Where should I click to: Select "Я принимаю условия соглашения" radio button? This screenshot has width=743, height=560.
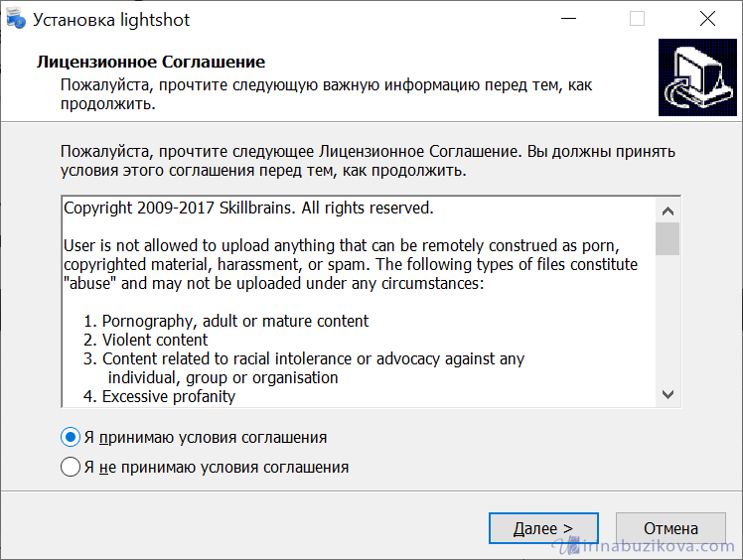(x=71, y=437)
